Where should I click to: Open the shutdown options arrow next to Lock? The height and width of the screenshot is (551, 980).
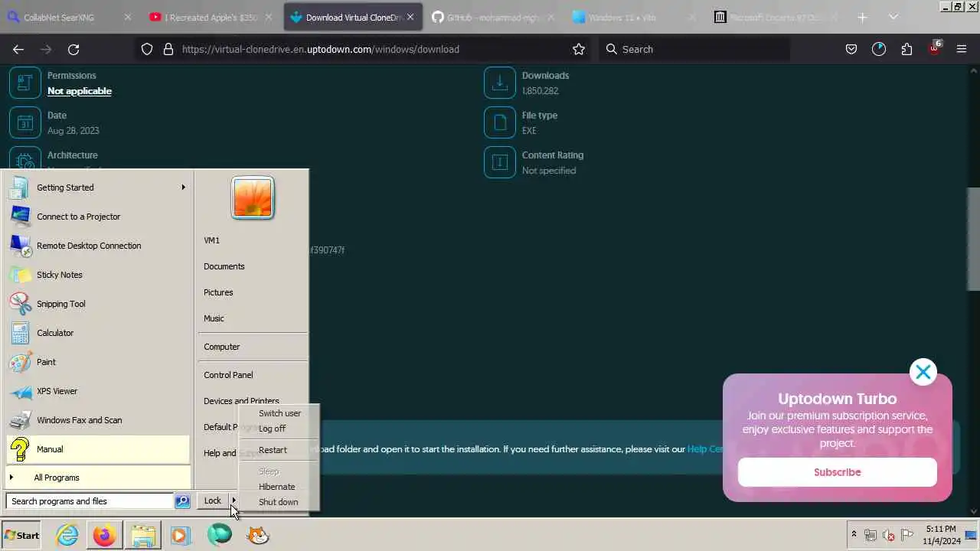234,500
